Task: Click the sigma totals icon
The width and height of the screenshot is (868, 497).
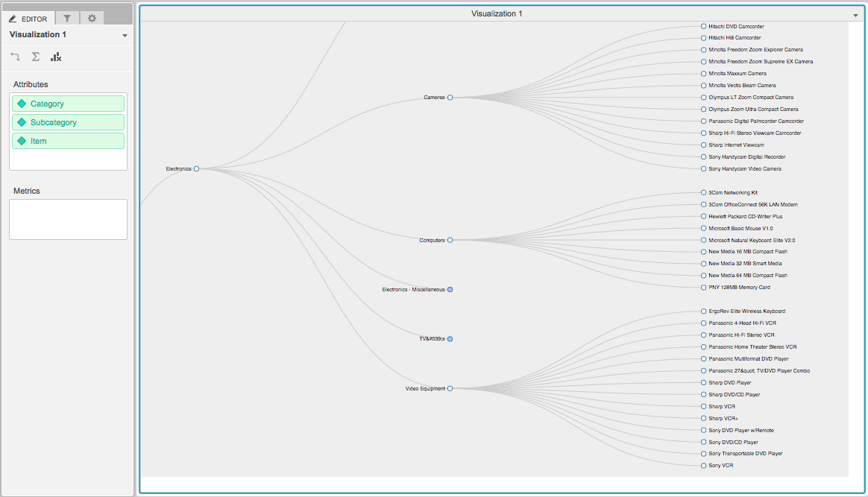Action: coord(36,57)
